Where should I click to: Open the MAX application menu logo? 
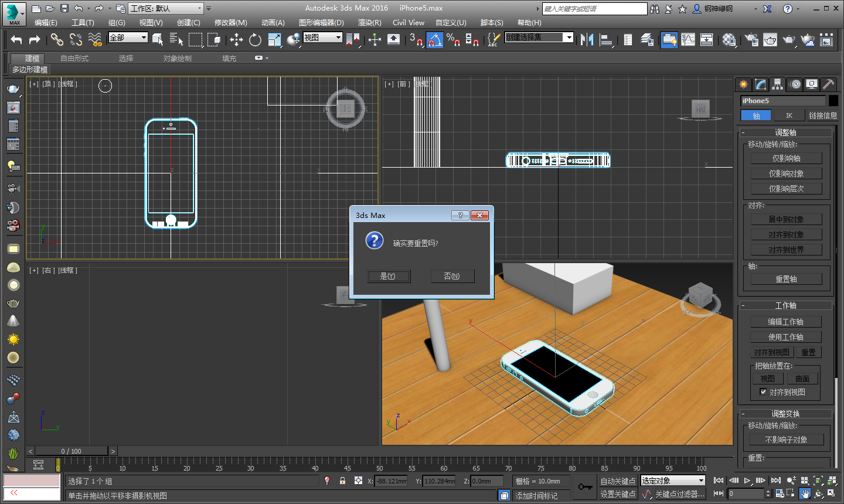coord(14,13)
